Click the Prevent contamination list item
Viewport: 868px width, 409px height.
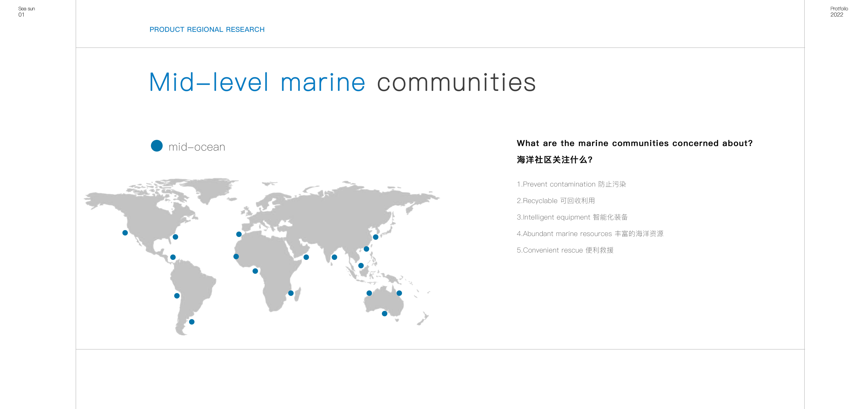coord(571,184)
